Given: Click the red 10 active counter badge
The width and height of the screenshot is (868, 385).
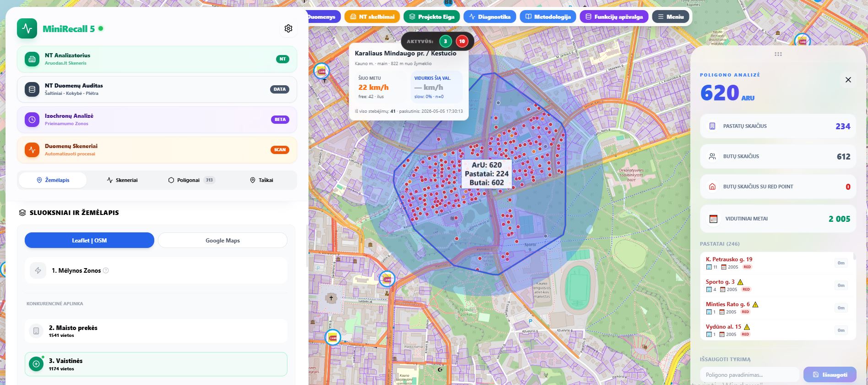Looking at the screenshot, I should 462,41.
